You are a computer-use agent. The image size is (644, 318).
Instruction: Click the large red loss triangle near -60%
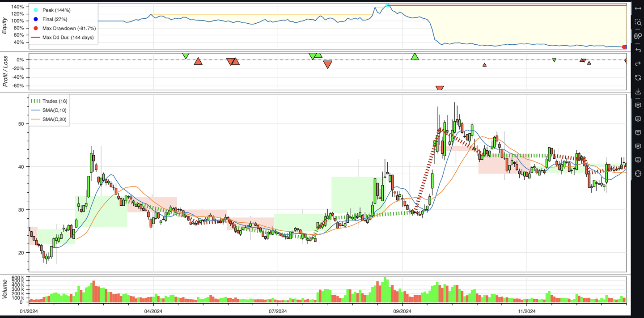pyautogui.click(x=440, y=89)
